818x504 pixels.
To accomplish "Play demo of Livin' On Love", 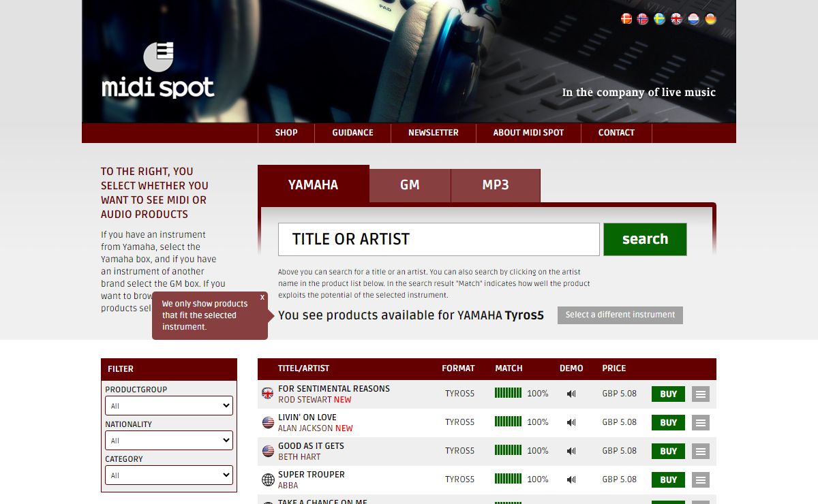I will [x=571, y=422].
